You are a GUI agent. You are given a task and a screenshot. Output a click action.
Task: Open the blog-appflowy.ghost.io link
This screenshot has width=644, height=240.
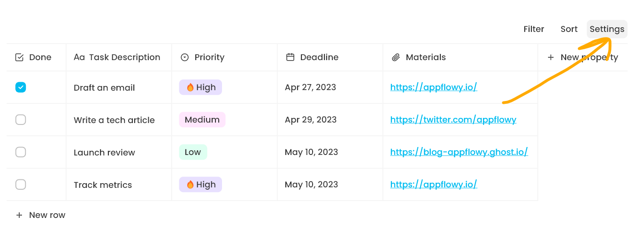(459, 152)
